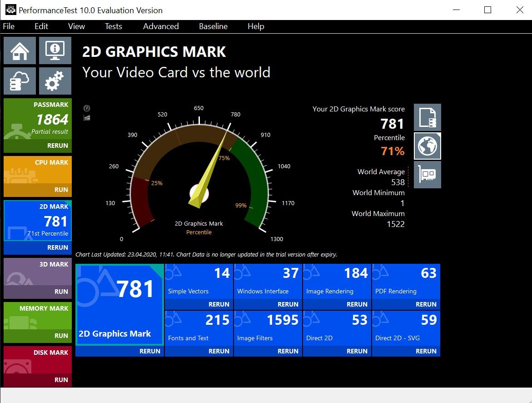Go to the Home screen icon
The width and height of the screenshot is (532, 403).
tap(20, 50)
